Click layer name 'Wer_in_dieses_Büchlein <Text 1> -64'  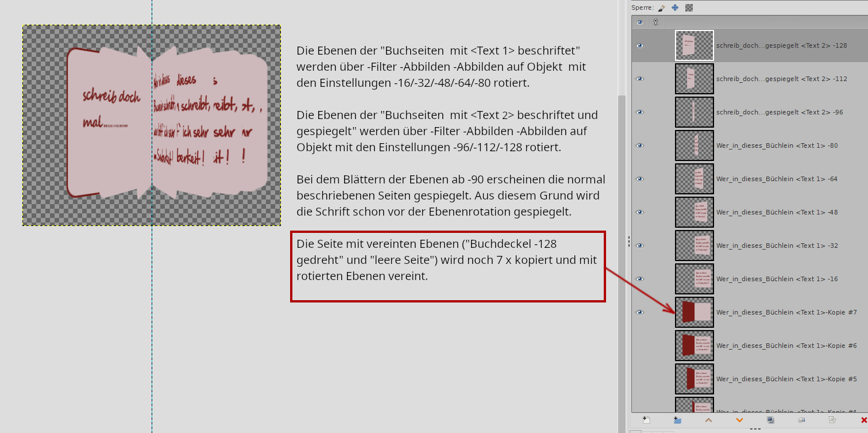[x=777, y=179]
